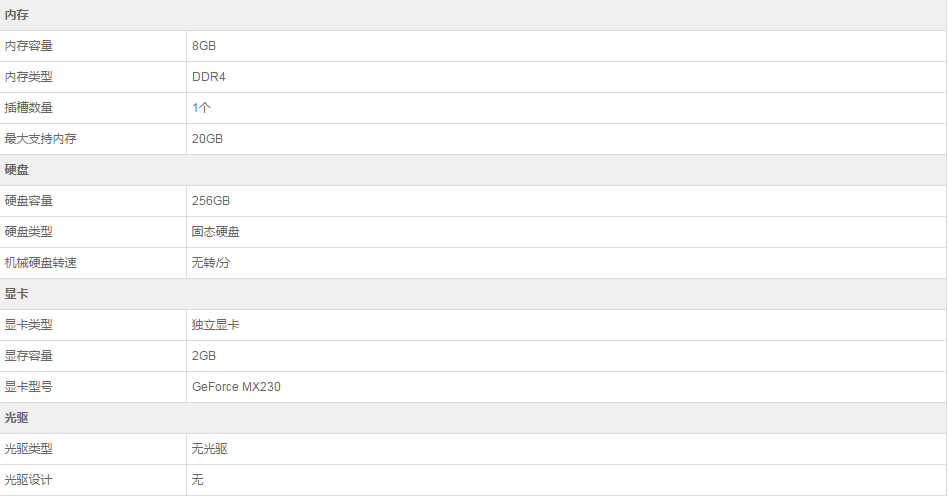The height and width of the screenshot is (496, 948).
Task: Click the 光驱设计 label
Action: [x=29, y=480]
